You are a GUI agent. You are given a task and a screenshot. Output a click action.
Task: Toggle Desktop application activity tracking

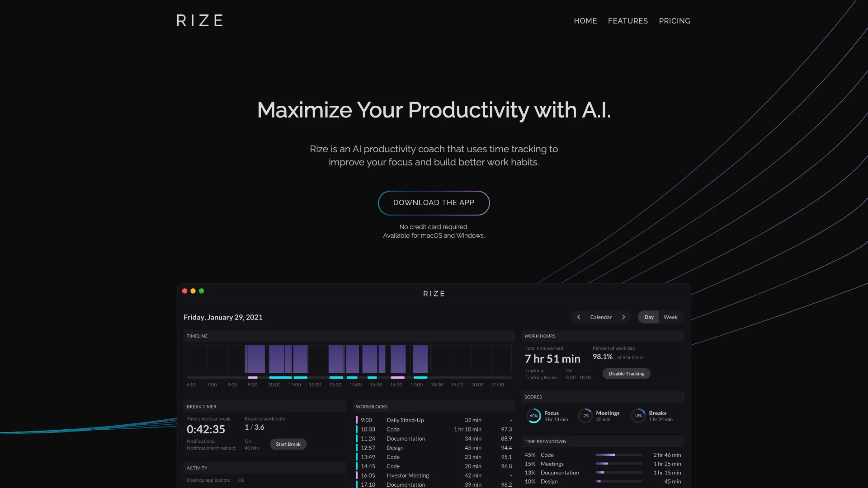(x=241, y=480)
